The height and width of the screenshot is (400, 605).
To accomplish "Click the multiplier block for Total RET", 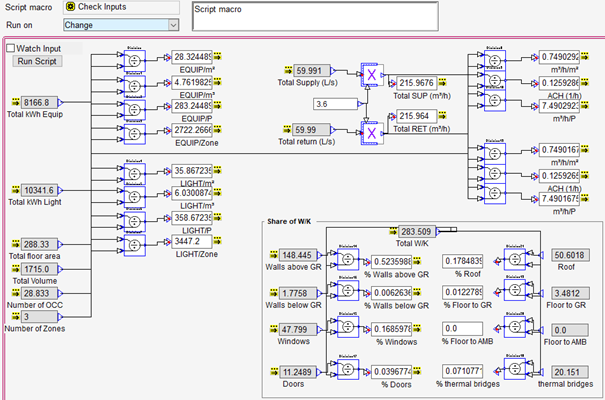I will [x=372, y=130].
